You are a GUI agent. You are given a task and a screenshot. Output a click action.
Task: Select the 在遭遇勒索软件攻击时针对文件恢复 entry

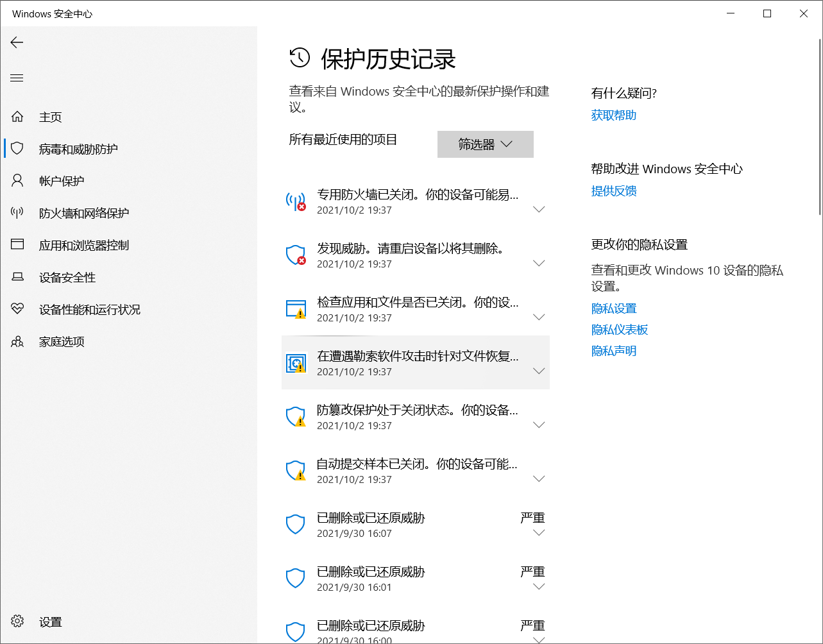click(x=418, y=356)
